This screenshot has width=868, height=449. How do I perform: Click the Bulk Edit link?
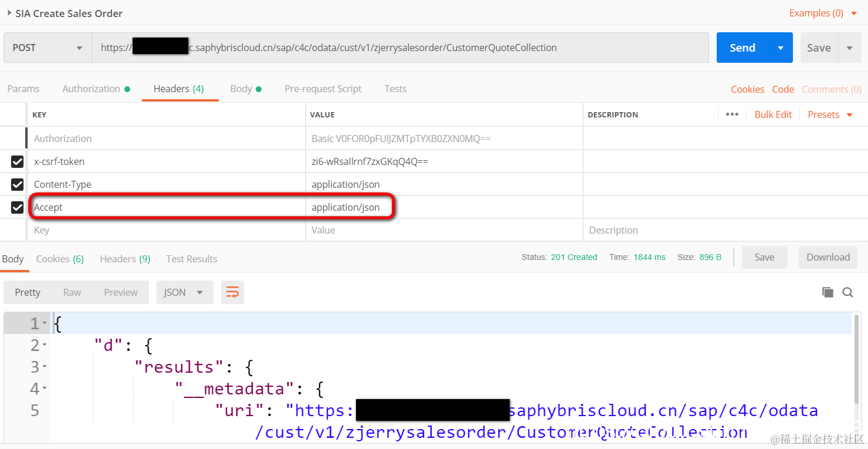pos(773,114)
